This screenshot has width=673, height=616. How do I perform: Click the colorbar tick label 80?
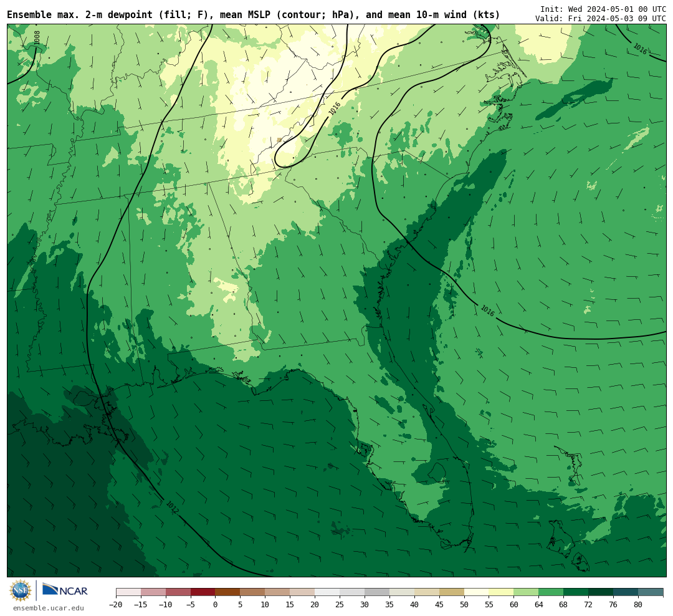tap(639, 604)
